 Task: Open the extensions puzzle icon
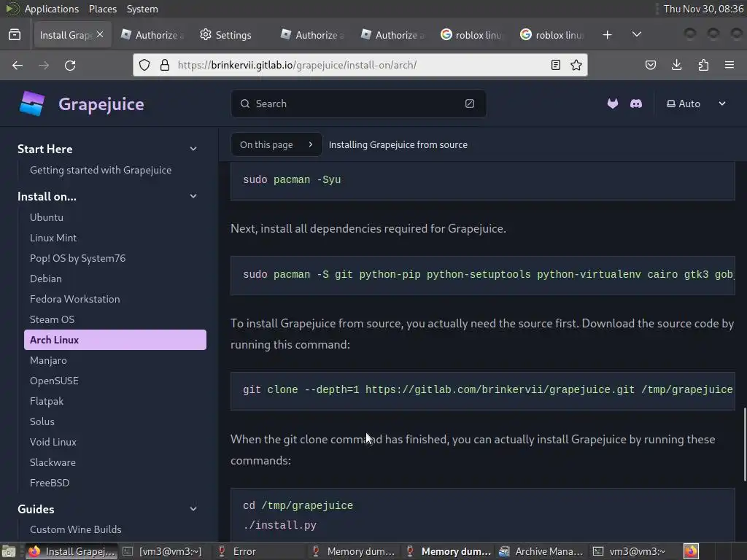[x=703, y=65]
